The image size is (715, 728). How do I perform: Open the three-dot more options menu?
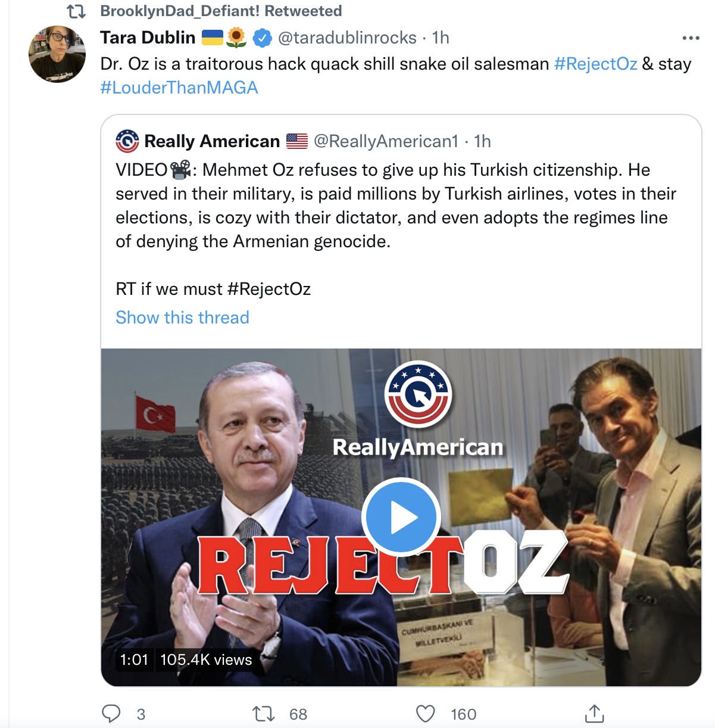pos(691,38)
